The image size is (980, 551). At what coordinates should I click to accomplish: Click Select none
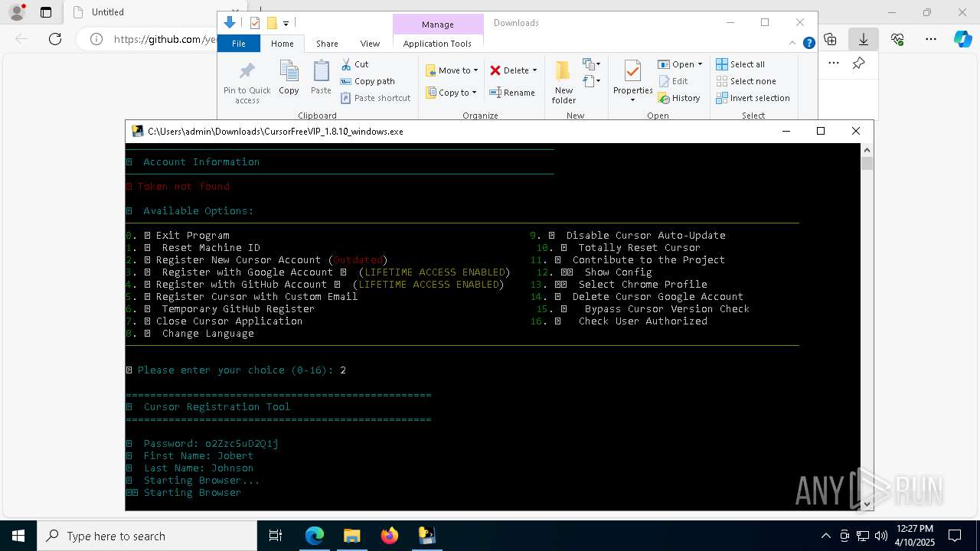[746, 81]
